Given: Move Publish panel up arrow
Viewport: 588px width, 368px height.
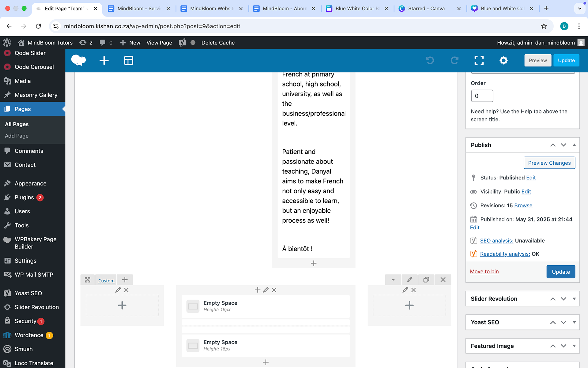Looking at the screenshot, I should pos(553,145).
